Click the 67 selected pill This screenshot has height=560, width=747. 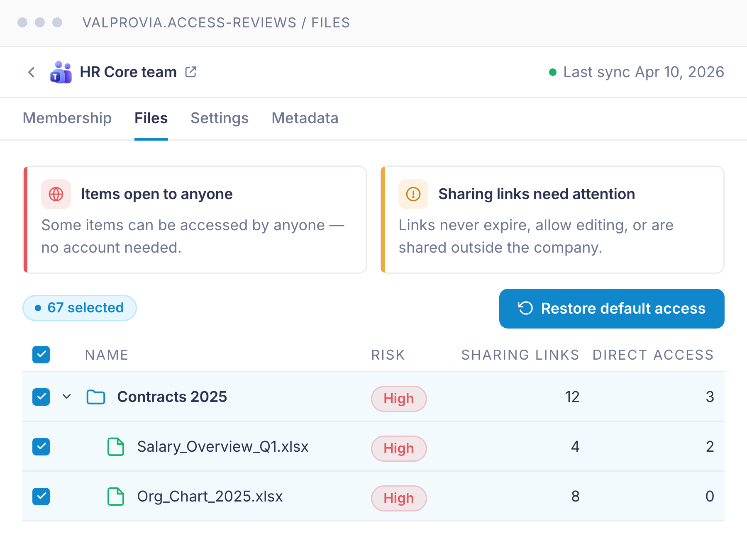[80, 308]
